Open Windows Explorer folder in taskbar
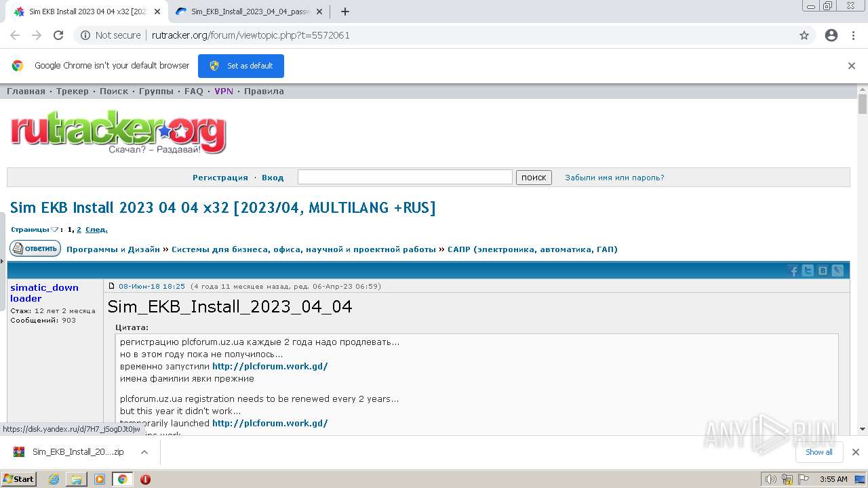 77,479
